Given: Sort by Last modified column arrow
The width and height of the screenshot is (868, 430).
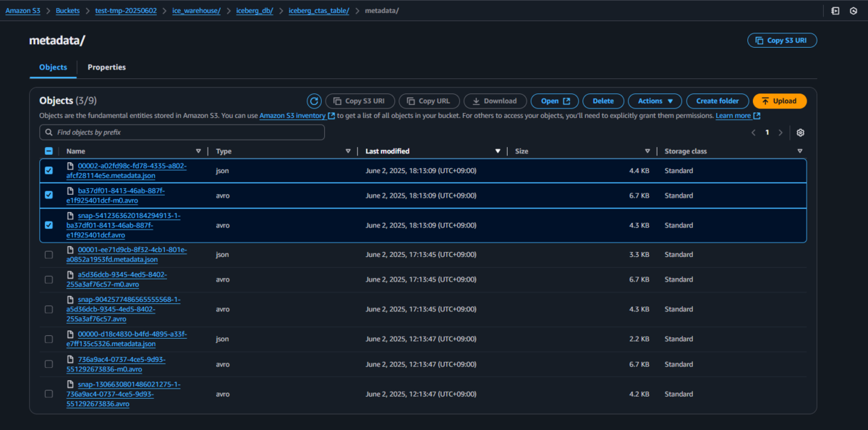Looking at the screenshot, I should pyautogui.click(x=498, y=151).
